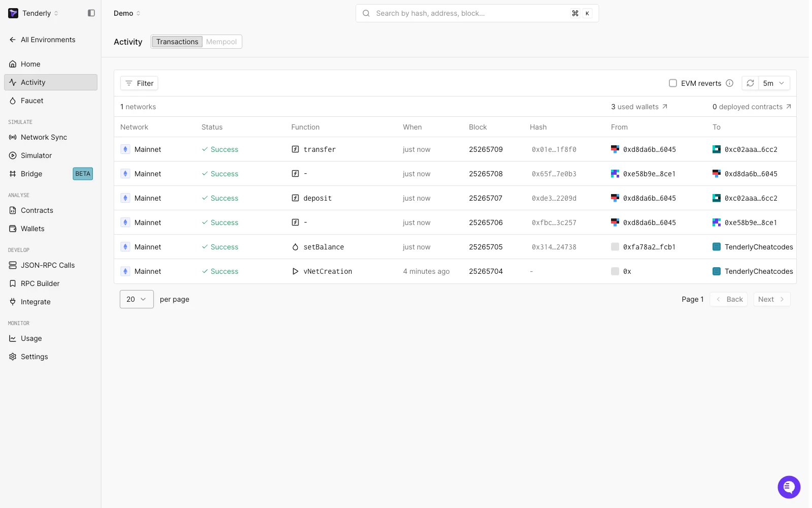Open the 0 deployed contracts link
Image resolution: width=812 pixels, height=508 pixels.
[752, 107]
